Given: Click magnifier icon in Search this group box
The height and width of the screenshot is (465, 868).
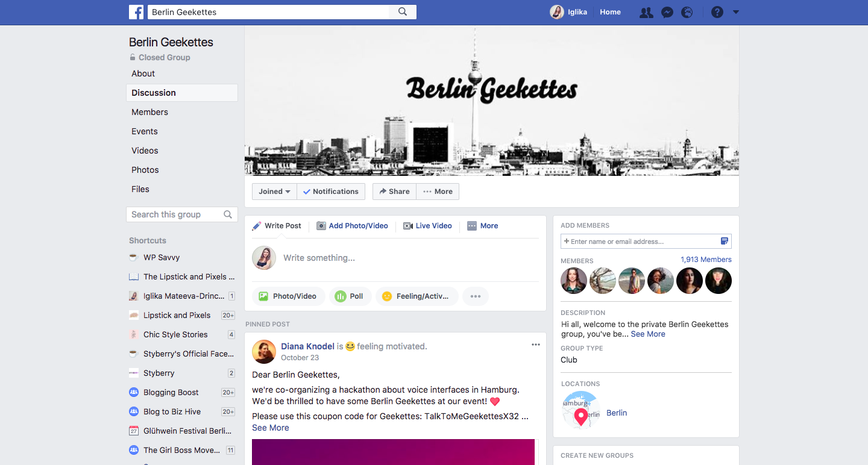Looking at the screenshot, I should (x=228, y=214).
